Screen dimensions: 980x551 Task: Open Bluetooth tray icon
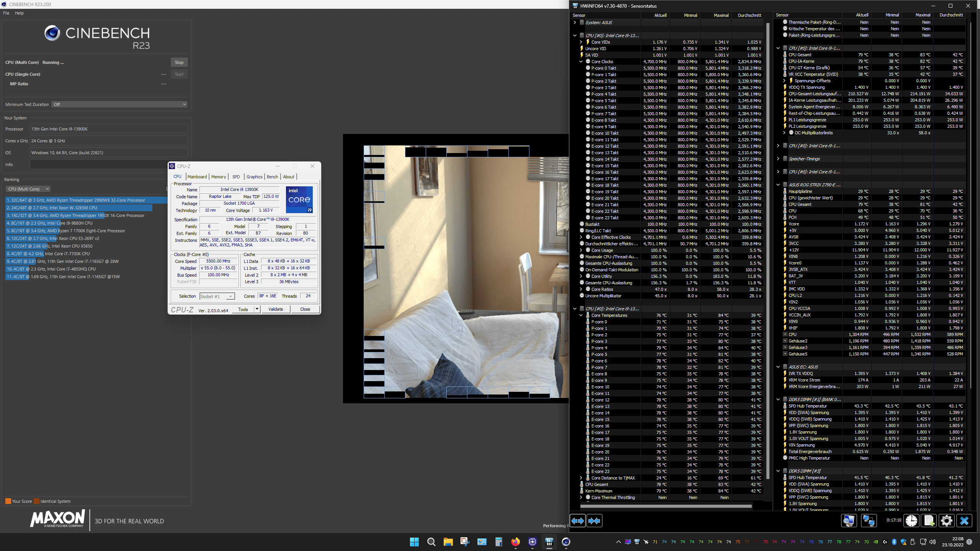pos(894,542)
